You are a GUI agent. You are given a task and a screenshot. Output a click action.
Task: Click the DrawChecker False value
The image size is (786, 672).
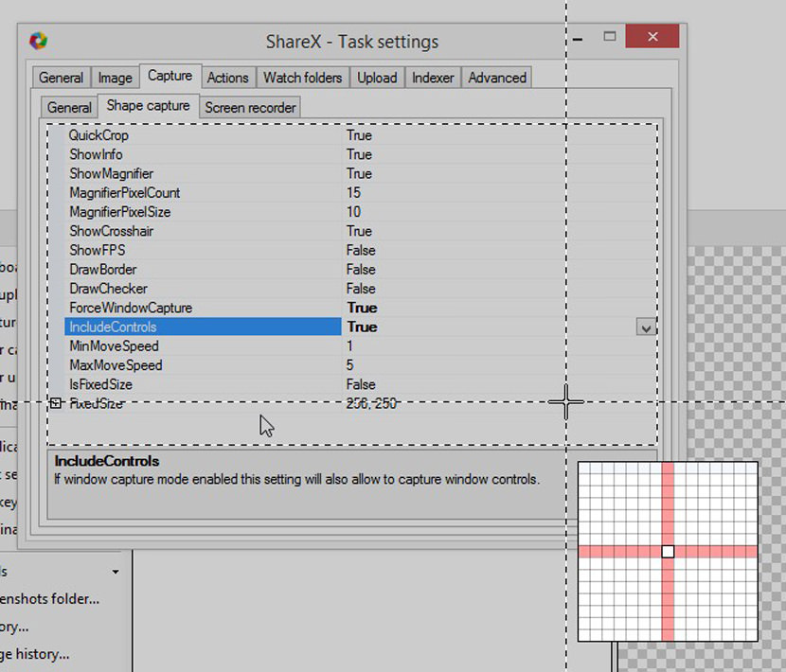click(361, 289)
